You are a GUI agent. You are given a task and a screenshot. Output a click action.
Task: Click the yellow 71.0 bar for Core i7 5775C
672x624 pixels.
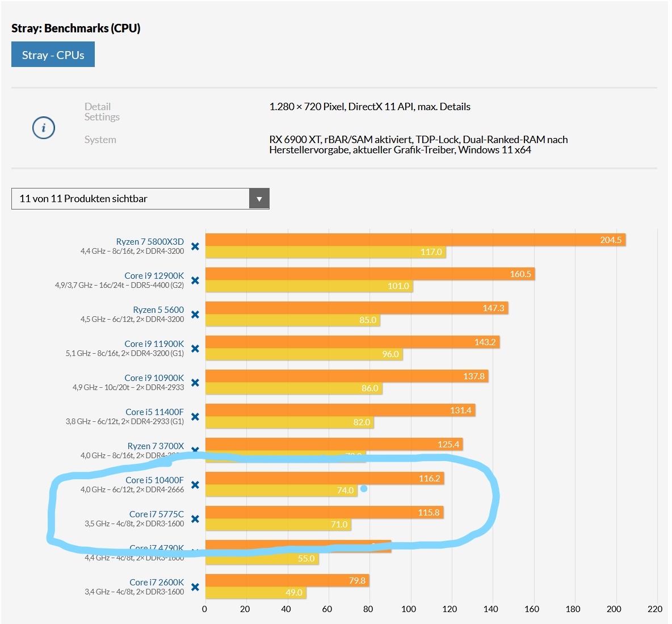[x=279, y=524]
